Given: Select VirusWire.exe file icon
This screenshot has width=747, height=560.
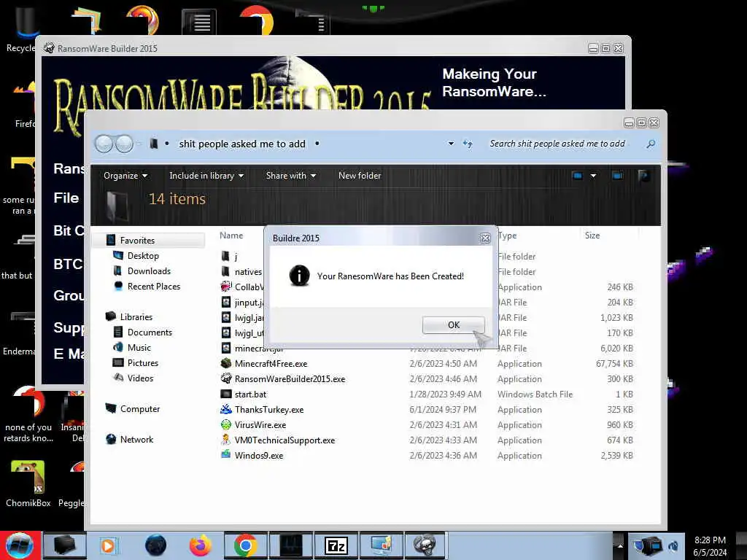Looking at the screenshot, I should [x=226, y=424].
